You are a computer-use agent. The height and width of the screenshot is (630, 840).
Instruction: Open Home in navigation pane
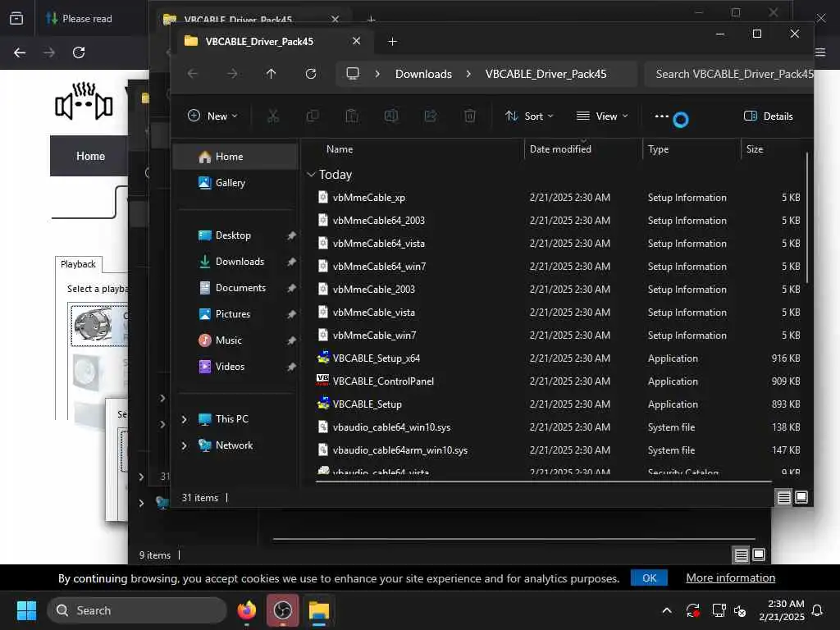(235, 157)
